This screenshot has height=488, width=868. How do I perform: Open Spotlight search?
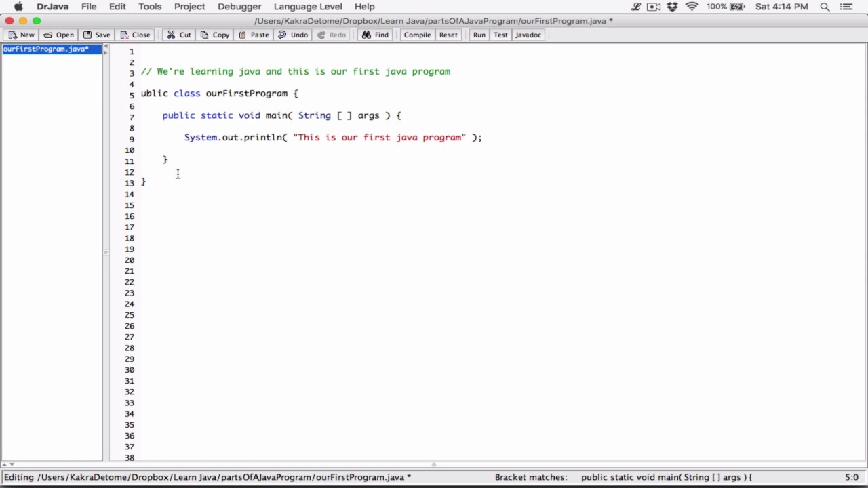[825, 7]
